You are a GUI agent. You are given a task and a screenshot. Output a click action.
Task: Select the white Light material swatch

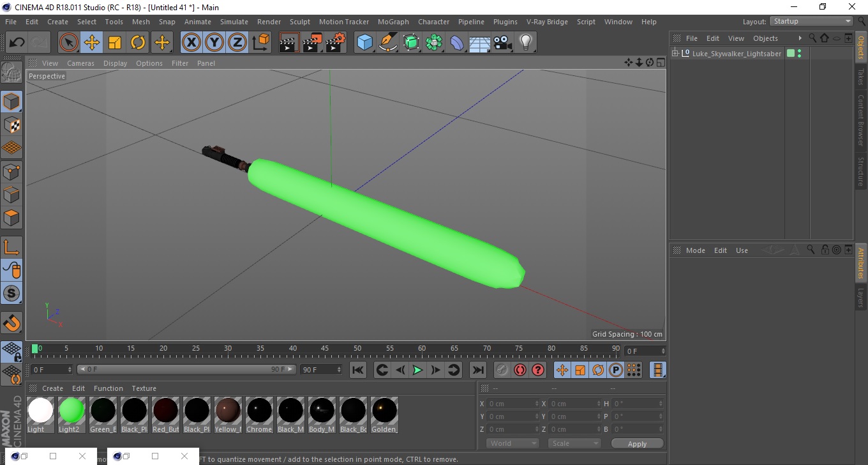(40, 411)
